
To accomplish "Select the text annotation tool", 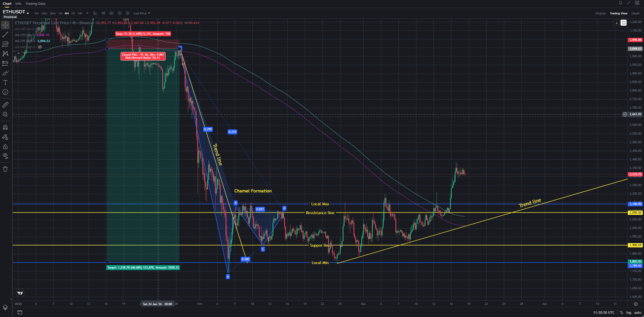I will click(x=5, y=82).
